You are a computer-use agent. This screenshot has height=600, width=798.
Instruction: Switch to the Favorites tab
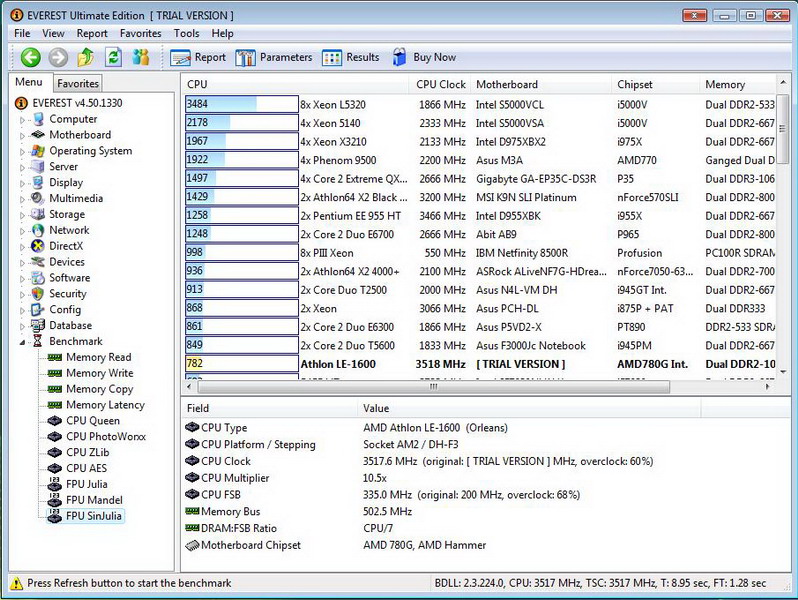pos(77,84)
